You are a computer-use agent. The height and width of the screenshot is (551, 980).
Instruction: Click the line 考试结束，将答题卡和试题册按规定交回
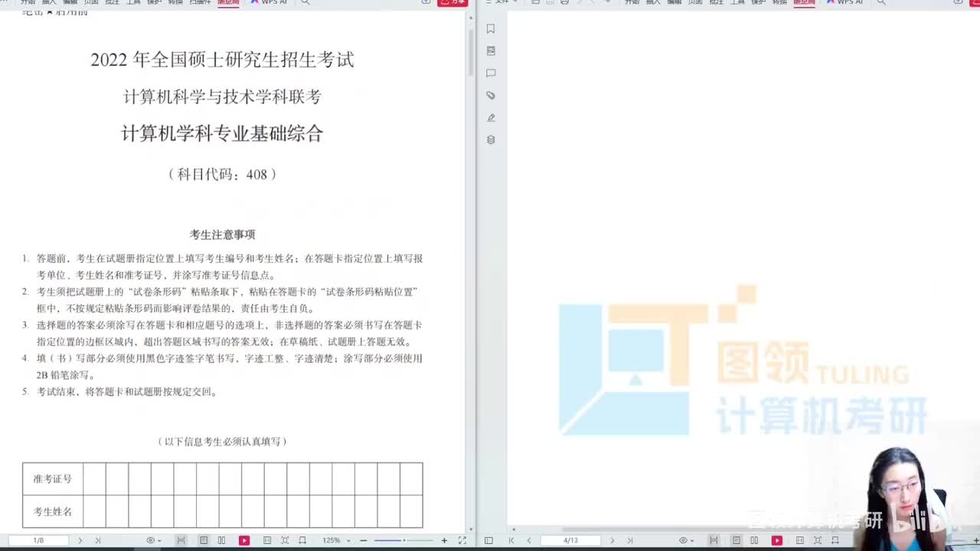[x=127, y=392]
